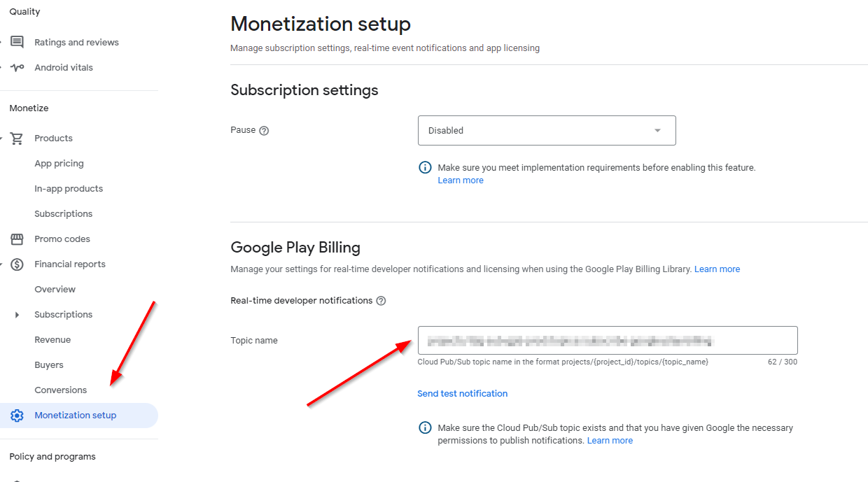Open Ratings and reviews page

(76, 43)
